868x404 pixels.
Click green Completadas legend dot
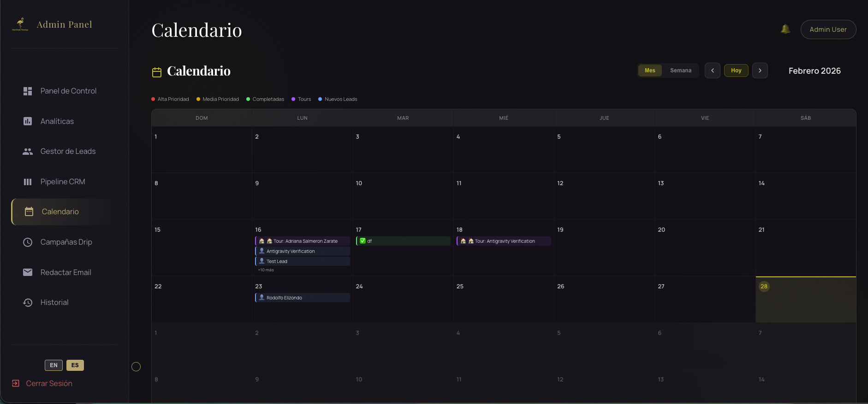click(248, 99)
